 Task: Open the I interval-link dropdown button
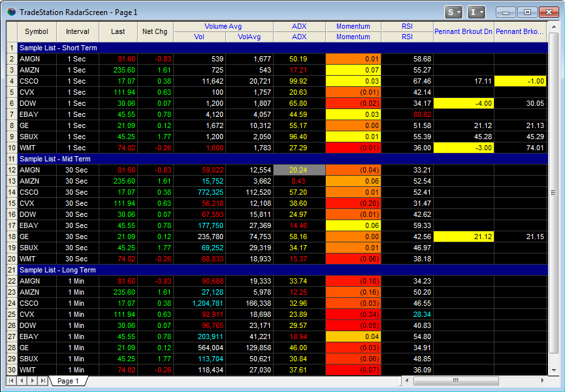(x=477, y=12)
